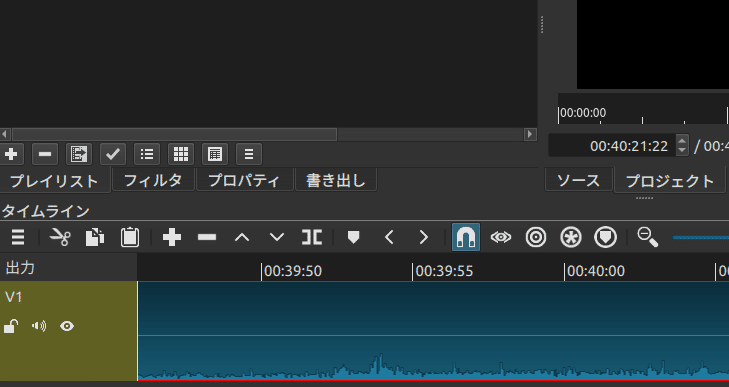Viewport: 729px width, 387px height.
Task: Toggle ripple markers shield icon
Action: click(605, 237)
